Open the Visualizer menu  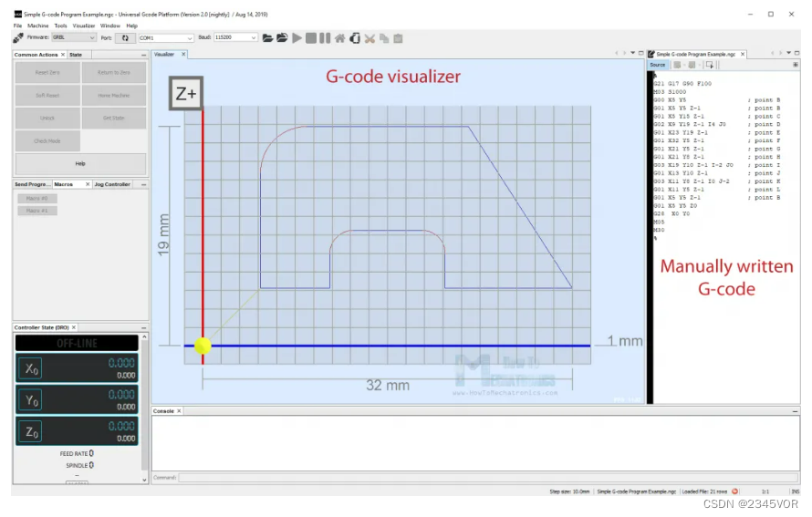[x=83, y=26]
